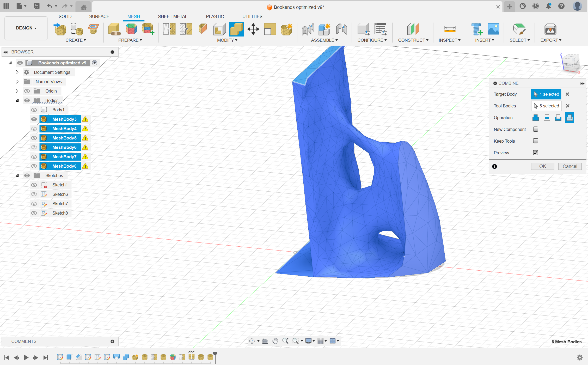Select the Move/Copy tool icon

pyautogui.click(x=253, y=29)
